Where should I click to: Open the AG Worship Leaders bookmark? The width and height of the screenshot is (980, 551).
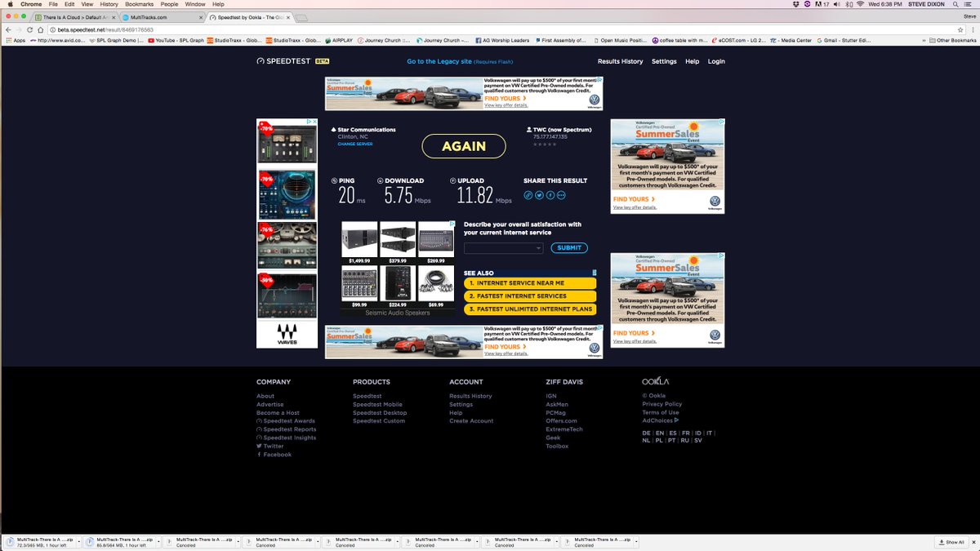[x=501, y=40]
